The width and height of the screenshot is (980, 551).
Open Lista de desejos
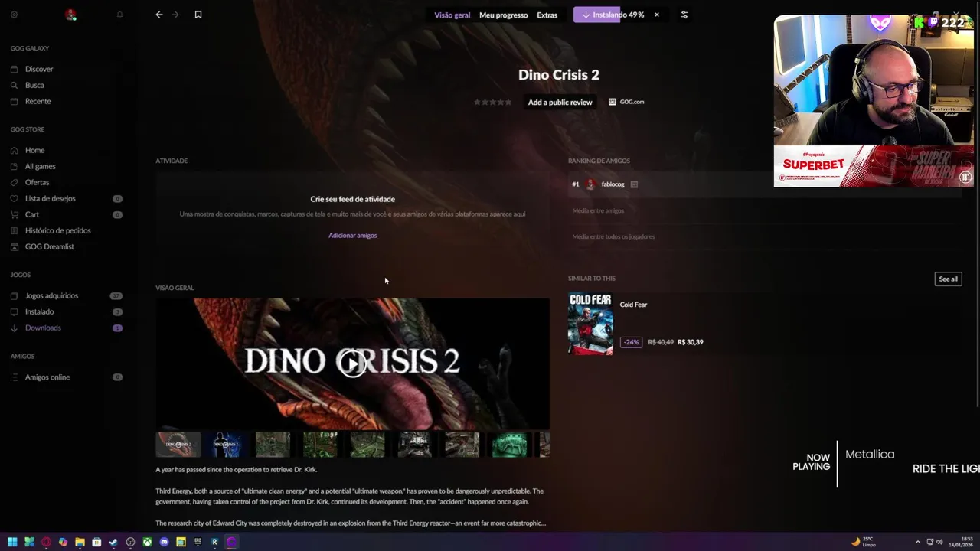[x=50, y=198]
